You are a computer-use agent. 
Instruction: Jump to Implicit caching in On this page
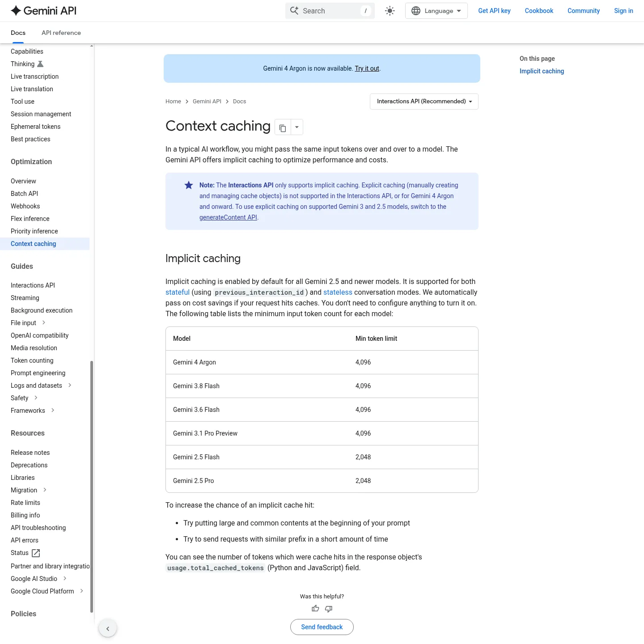[x=542, y=71]
